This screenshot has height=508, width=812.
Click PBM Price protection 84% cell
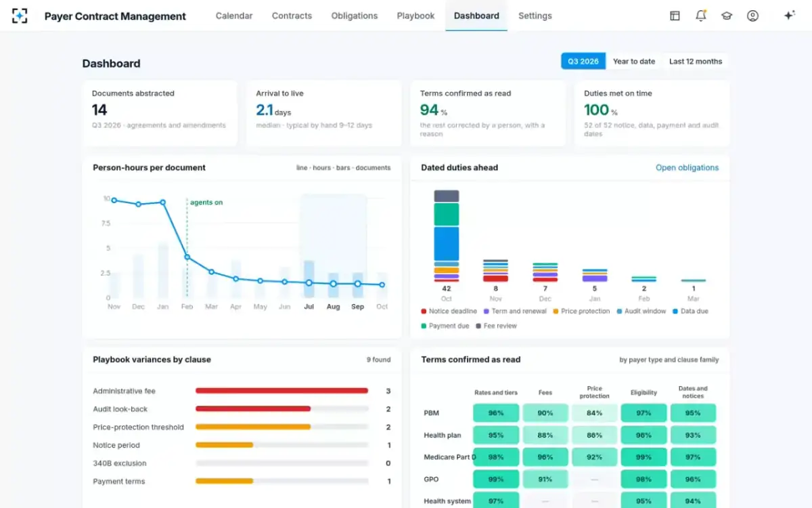click(595, 413)
